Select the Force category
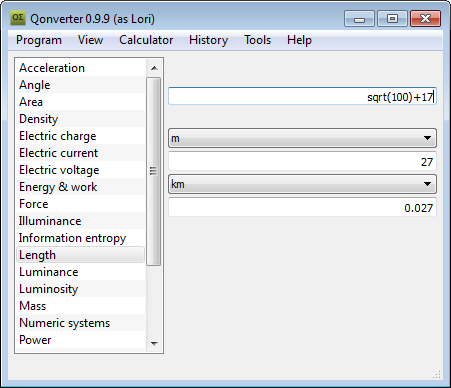The image size is (451, 388). [81, 204]
